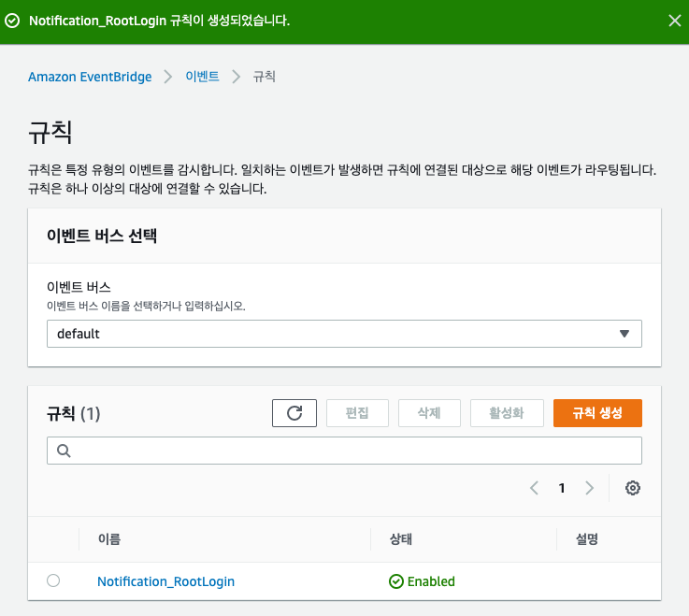The height and width of the screenshot is (616, 689).
Task: Go to the previous page arrow
Action: pyautogui.click(x=535, y=488)
